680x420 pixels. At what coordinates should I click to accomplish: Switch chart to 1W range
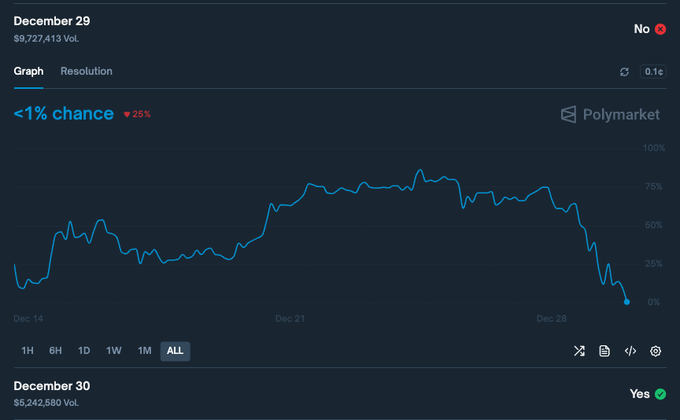(114, 351)
